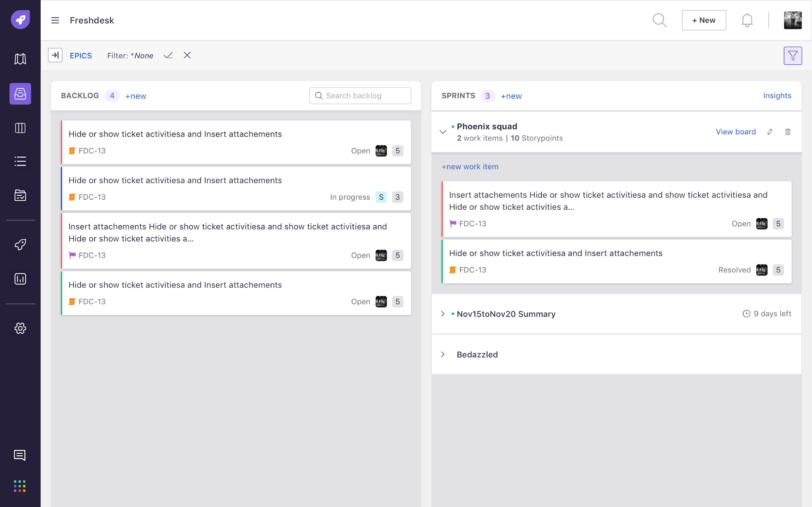Click the Search backlog field
Image resolution: width=812 pixels, height=507 pixels.
[x=360, y=96]
